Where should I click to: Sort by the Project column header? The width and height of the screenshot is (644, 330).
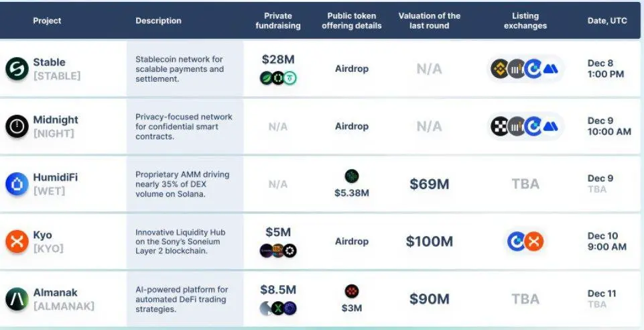47,21
